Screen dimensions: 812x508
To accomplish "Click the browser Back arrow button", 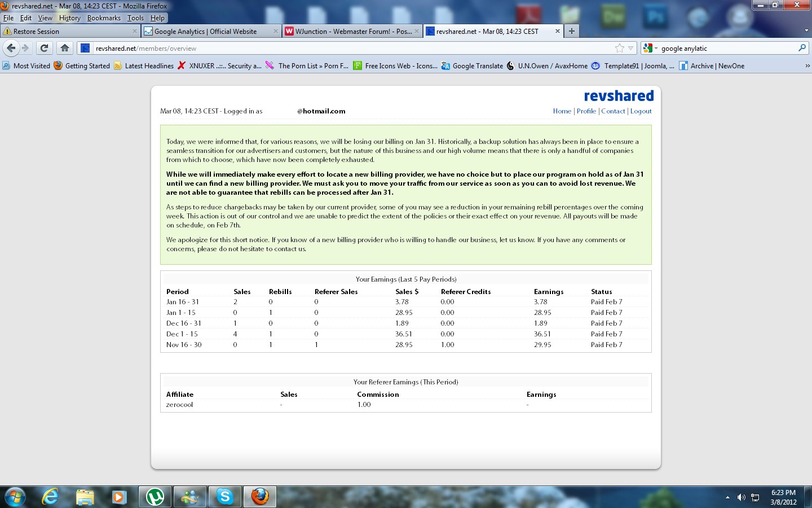I will 11,48.
